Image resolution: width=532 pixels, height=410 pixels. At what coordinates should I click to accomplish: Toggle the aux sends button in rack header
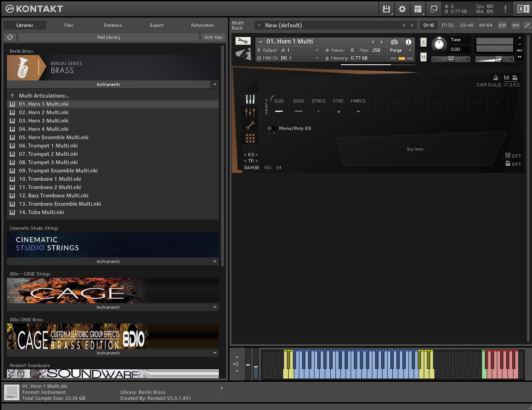click(516, 25)
